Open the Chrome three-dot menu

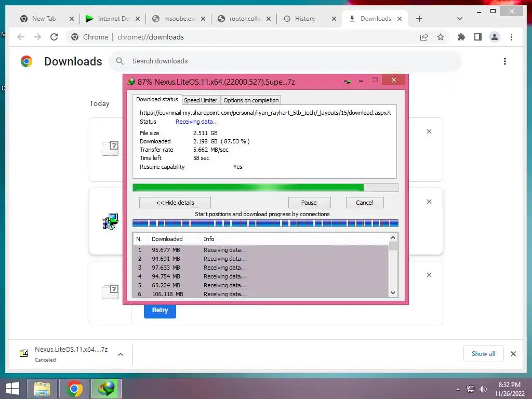pos(511,37)
